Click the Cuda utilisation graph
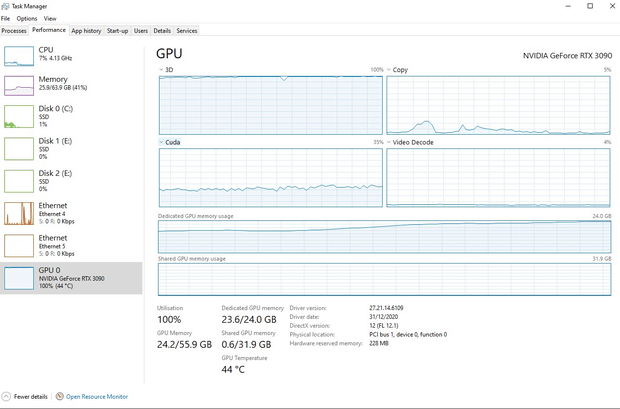620x409 pixels. click(271, 178)
